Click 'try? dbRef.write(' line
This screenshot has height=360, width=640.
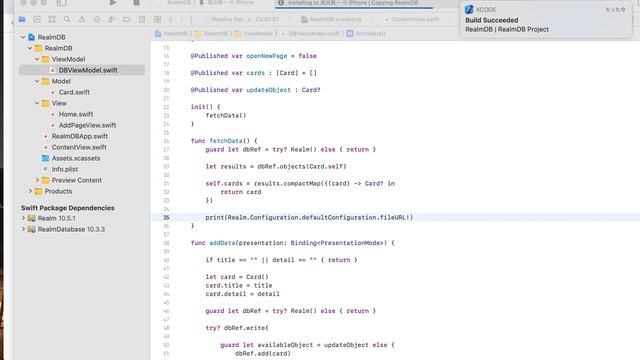pos(237,328)
